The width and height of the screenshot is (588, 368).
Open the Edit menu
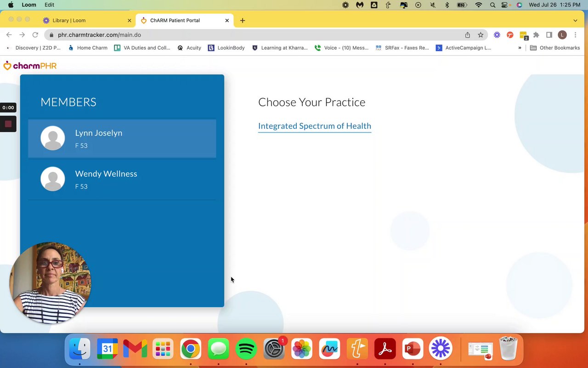tap(49, 5)
